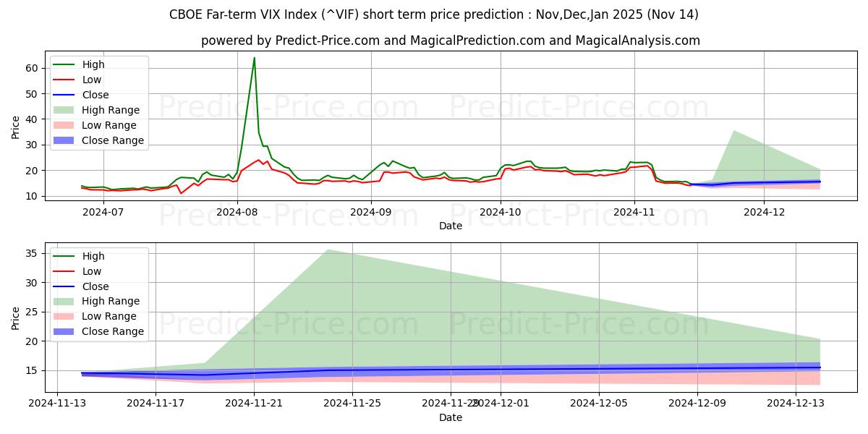Screen dimensions: 868x434
Task: Open the "powered by Predict-Price.com" subtitle text
Action: (x=450, y=41)
